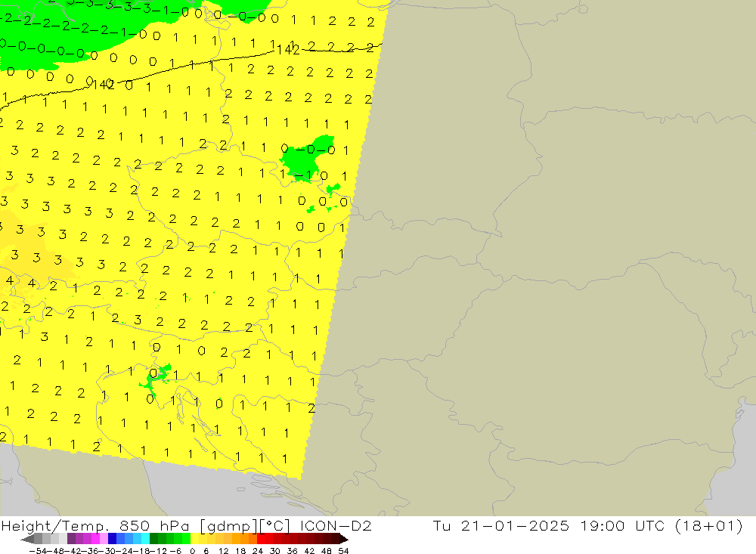Click the legend tick label '-54'
Viewport: 756px width, 554px height.
pos(38,551)
